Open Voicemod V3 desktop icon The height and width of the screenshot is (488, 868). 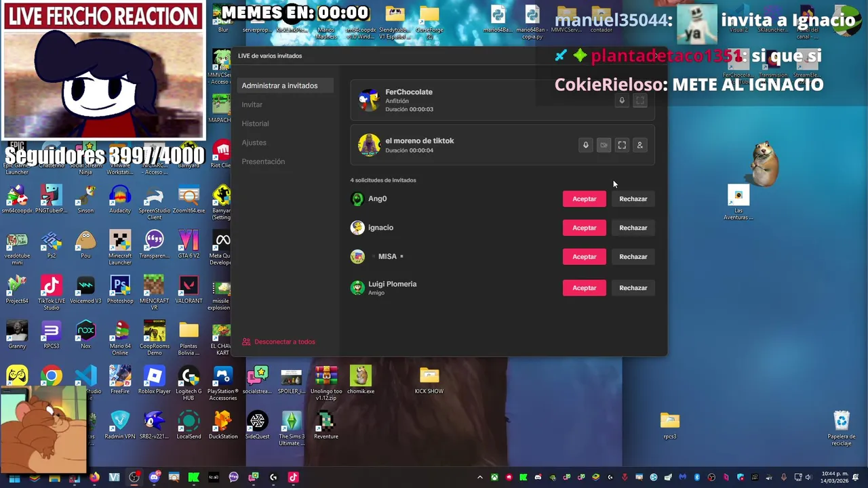tap(85, 289)
